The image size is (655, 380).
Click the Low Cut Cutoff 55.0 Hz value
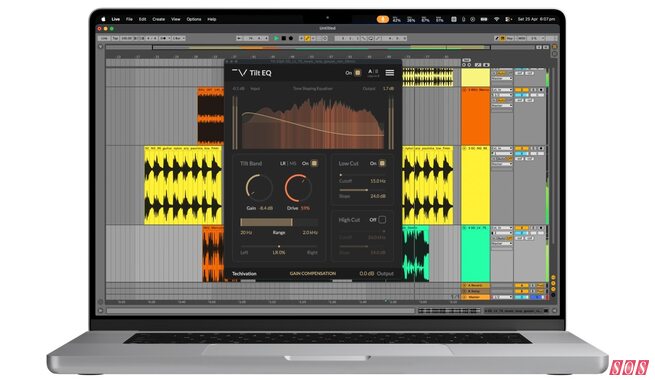click(x=378, y=181)
